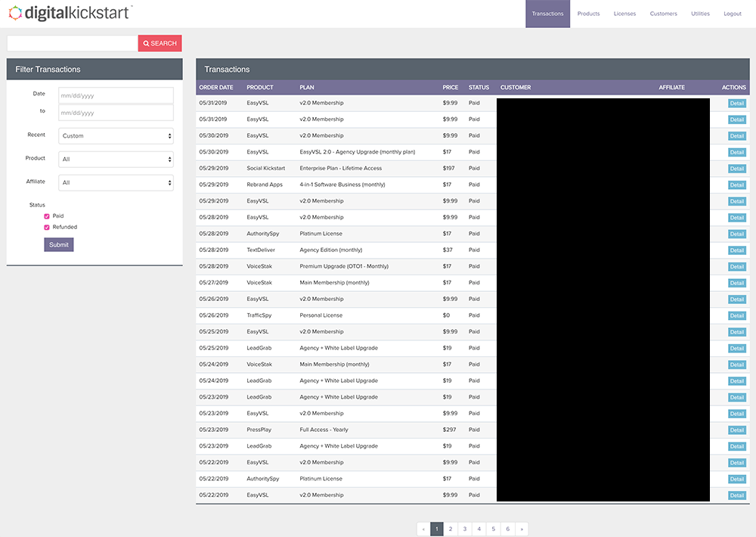
Task: Open Detail for Rebrand Apps row
Action: click(x=736, y=185)
